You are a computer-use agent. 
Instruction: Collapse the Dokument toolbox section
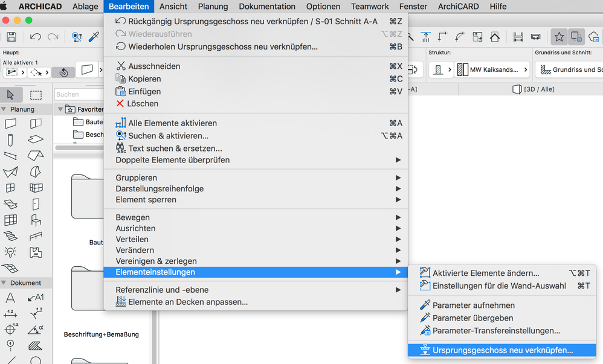tap(4, 283)
